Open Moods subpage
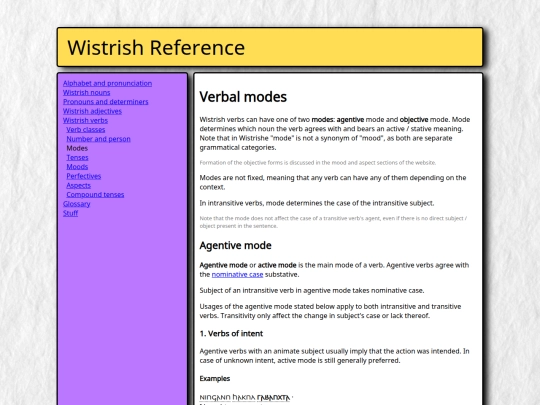 (x=77, y=167)
